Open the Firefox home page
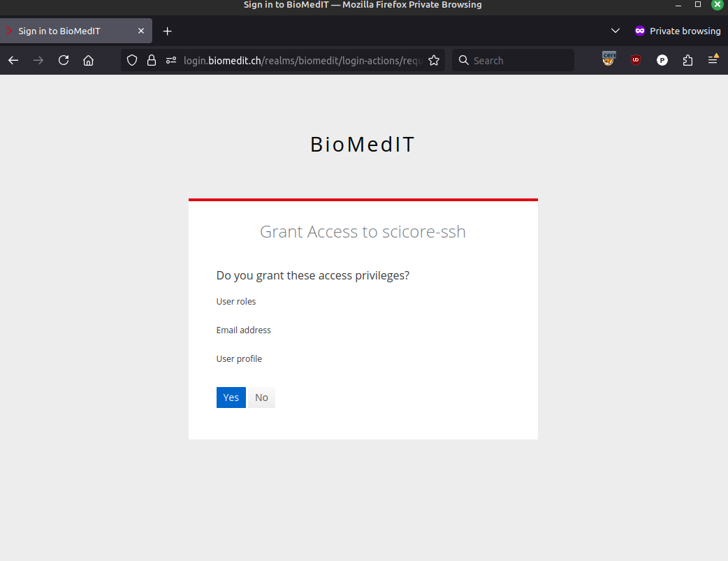 (x=88, y=61)
